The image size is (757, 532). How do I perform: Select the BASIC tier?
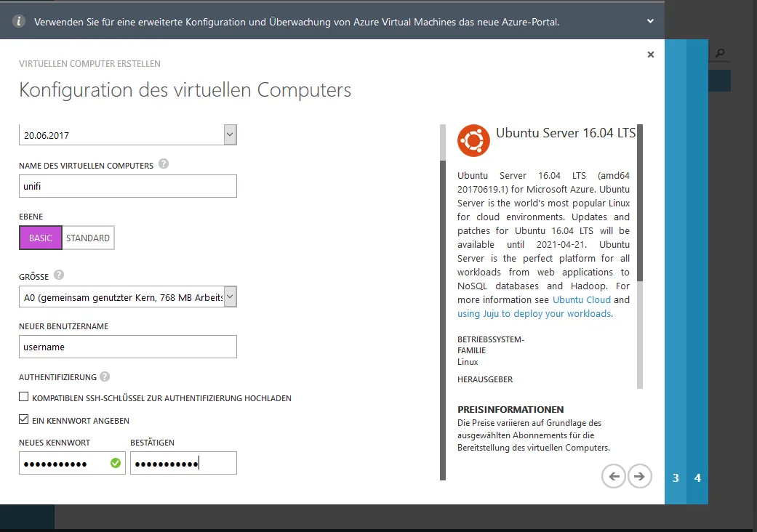(41, 238)
